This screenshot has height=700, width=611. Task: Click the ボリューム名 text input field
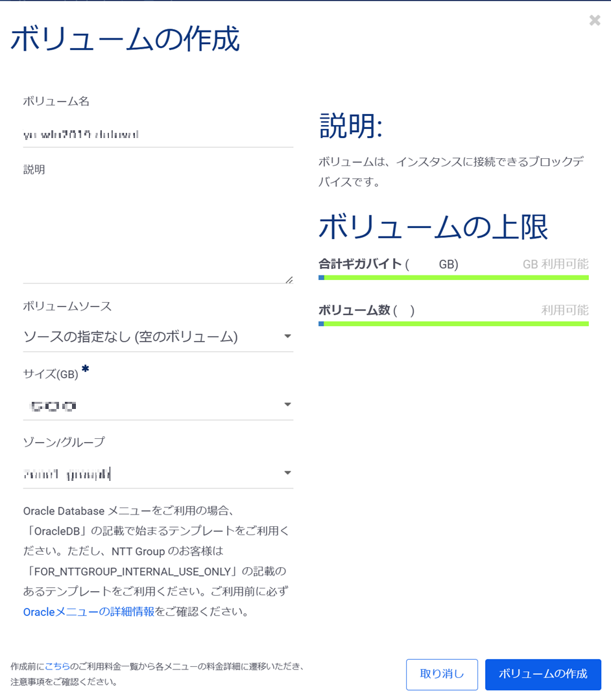[158, 135]
